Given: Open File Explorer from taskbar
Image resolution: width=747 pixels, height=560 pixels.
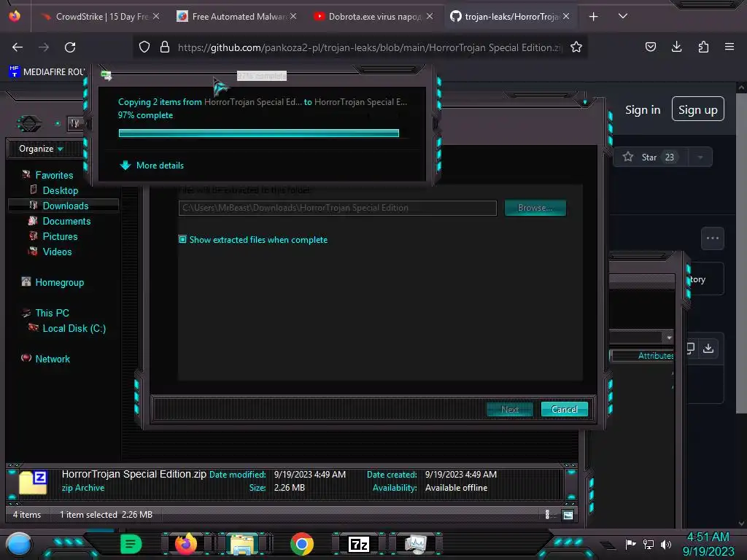Looking at the screenshot, I should point(242,544).
